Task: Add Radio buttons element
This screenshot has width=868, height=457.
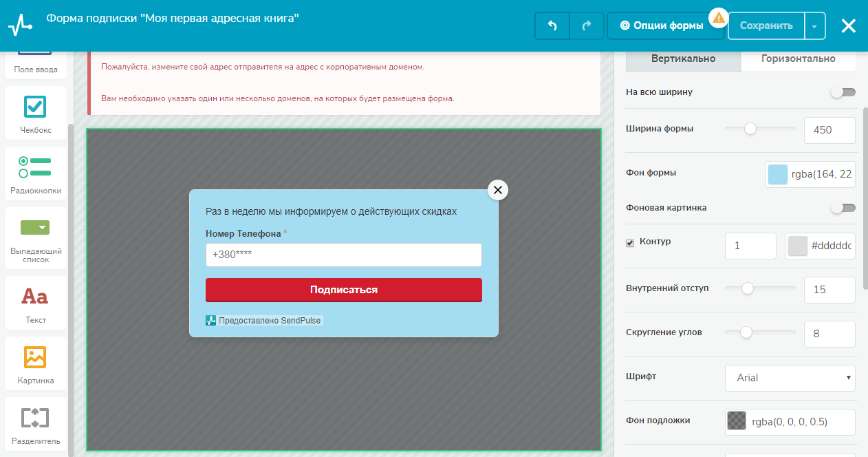Action: click(x=36, y=173)
